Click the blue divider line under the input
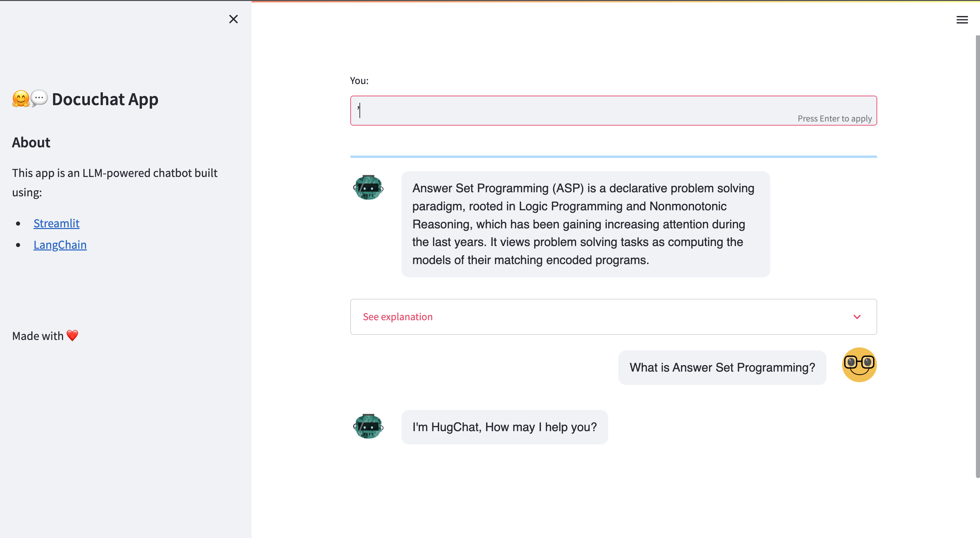 [613, 156]
